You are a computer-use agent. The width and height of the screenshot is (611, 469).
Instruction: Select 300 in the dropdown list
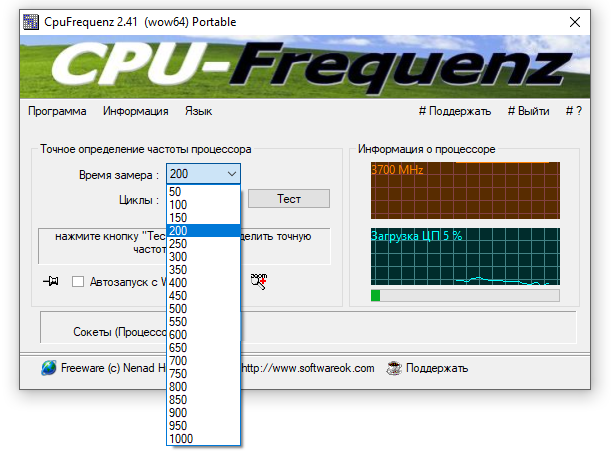point(203,257)
